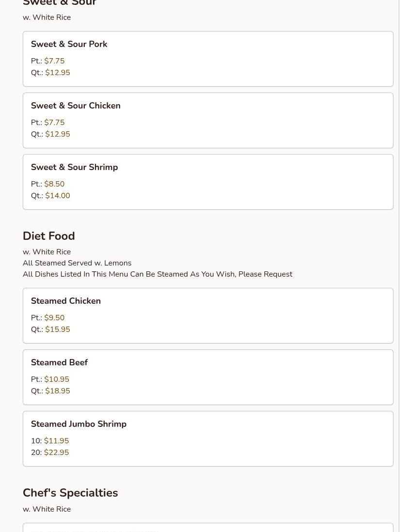Select Sweet & Sour Shrimp $14.00 quart price
This screenshot has width=409, height=532.
click(58, 196)
